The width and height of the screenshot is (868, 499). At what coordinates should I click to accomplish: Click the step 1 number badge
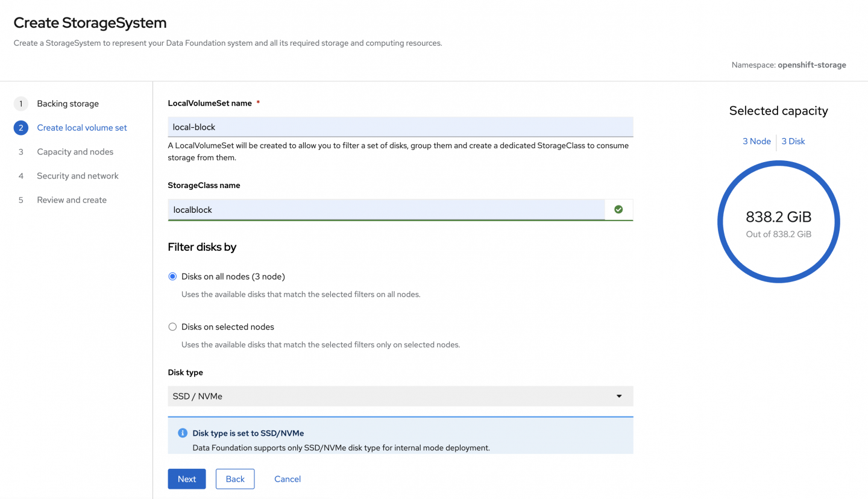(20, 104)
